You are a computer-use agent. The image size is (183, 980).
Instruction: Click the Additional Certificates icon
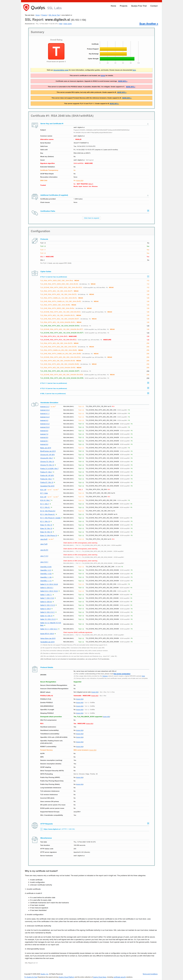click(35, 197)
